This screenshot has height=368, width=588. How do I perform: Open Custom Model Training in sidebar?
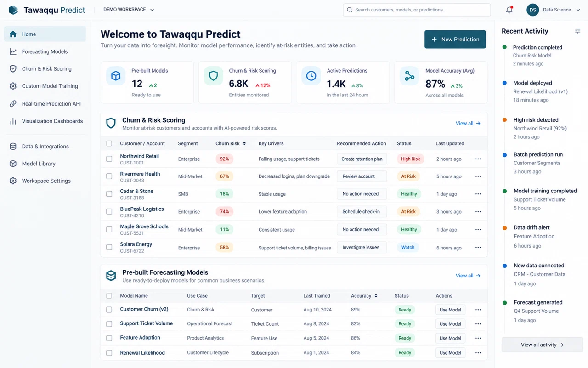(45, 86)
